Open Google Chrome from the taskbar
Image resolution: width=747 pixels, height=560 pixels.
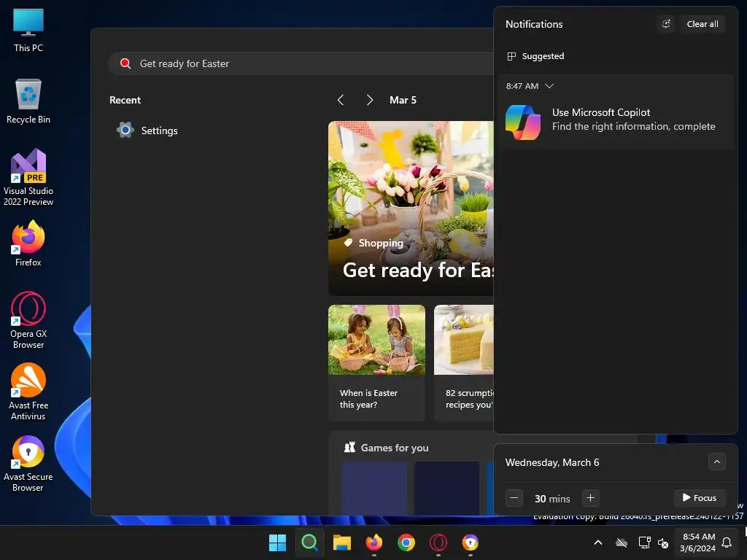point(406,542)
